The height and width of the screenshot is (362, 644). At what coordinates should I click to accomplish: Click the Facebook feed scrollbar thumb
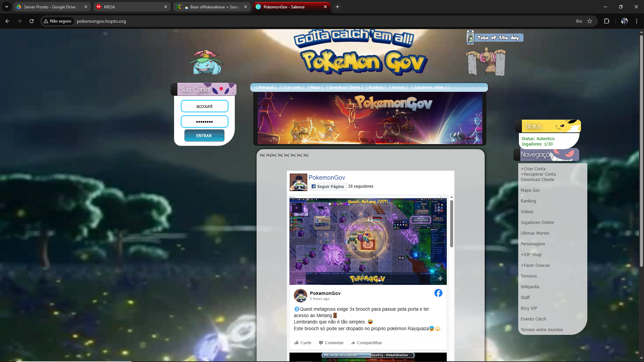coord(451,224)
